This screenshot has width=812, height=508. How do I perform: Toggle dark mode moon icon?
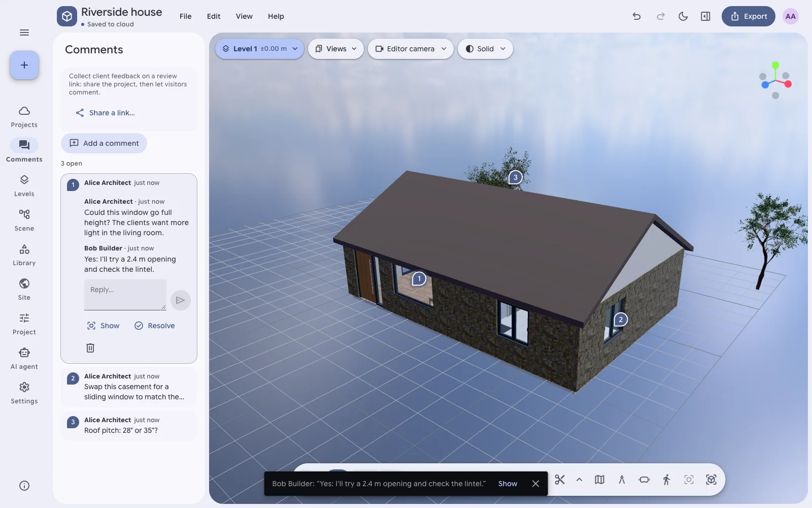(683, 16)
